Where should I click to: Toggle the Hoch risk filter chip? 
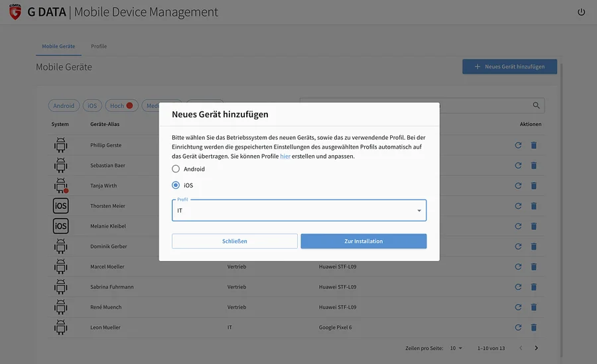click(121, 105)
